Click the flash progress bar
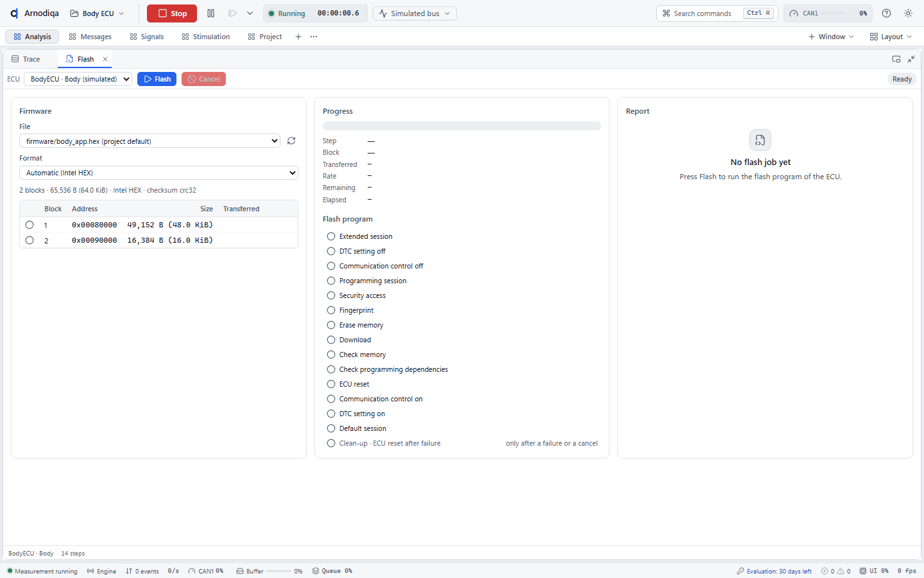This screenshot has width=924, height=578. coord(462,126)
